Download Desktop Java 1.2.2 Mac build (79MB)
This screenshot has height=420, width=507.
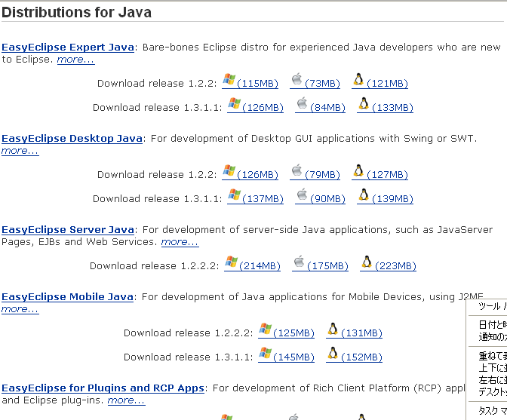click(315, 172)
